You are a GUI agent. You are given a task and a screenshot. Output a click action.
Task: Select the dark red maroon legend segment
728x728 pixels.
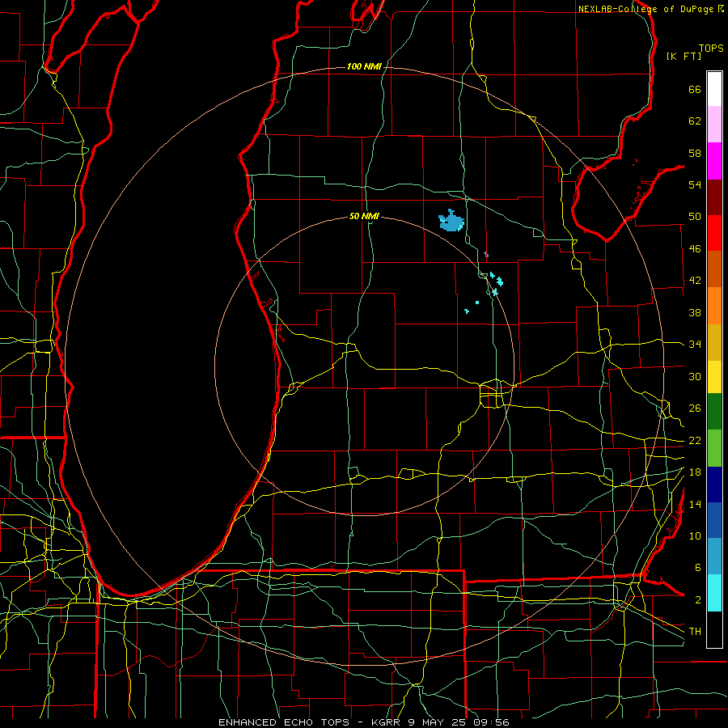click(x=714, y=197)
